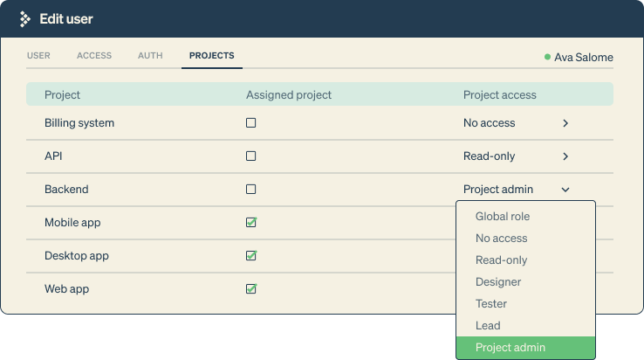Switch to the USER tab

pyautogui.click(x=38, y=56)
